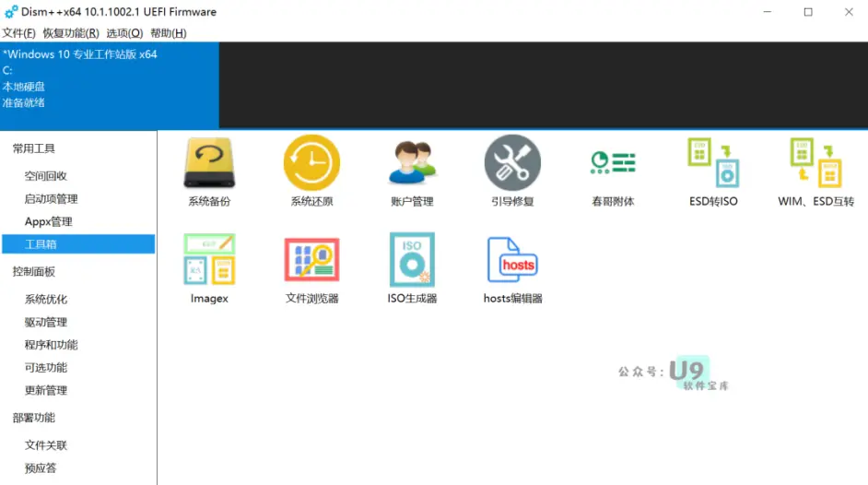The image size is (868, 485).
Task: Open 更新管理 update management
Action: pos(45,390)
